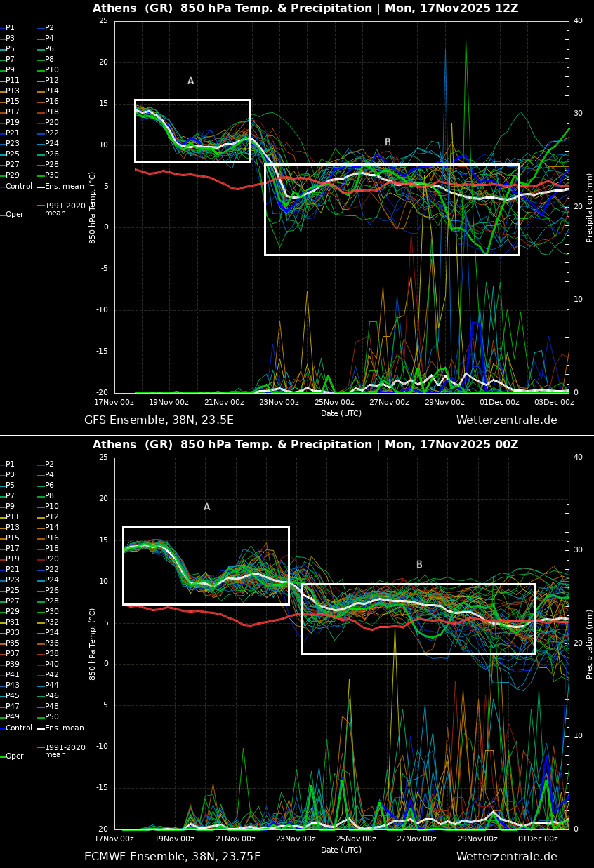Click the Wetterzentrale.de label under GFS chart
594x868 pixels.
tap(506, 420)
